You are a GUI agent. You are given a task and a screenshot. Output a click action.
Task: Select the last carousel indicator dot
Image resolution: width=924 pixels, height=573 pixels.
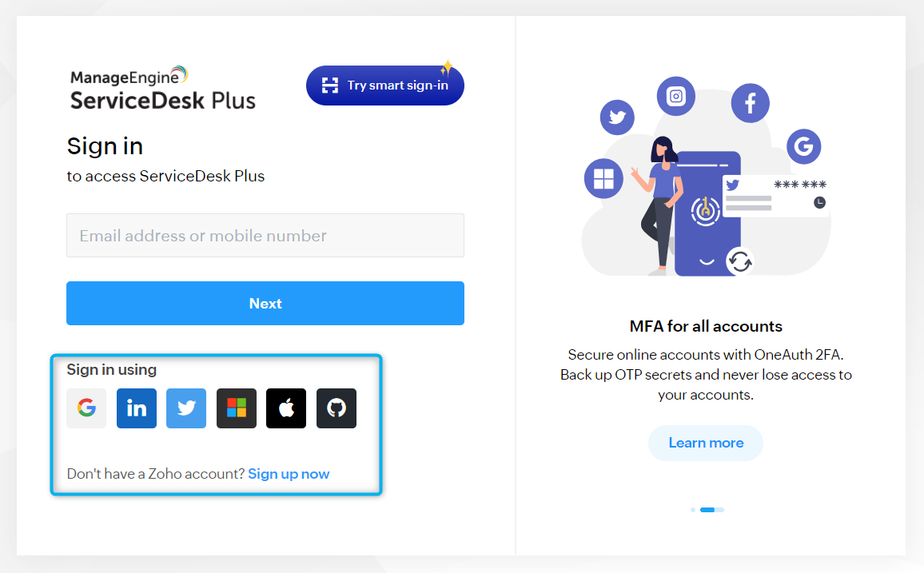point(720,510)
